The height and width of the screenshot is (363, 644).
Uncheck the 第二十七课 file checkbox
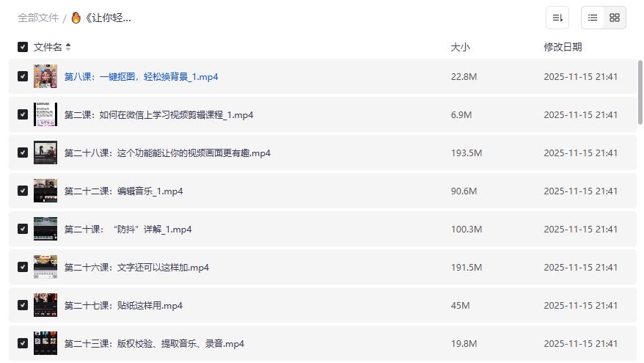pos(23,305)
